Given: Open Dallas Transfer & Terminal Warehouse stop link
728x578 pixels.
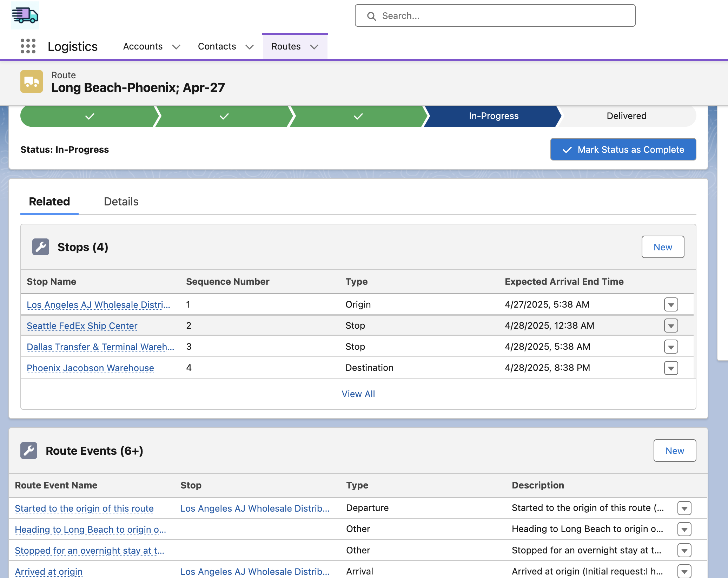Looking at the screenshot, I should pyautogui.click(x=100, y=347).
